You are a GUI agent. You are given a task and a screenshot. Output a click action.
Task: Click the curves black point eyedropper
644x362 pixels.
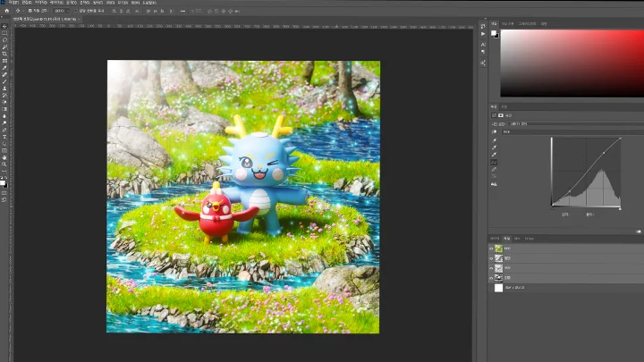click(x=494, y=140)
